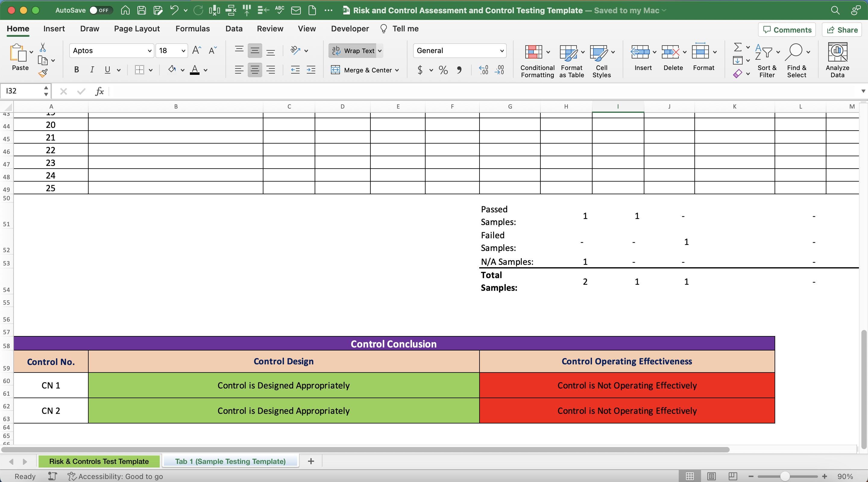Switch to the Formulas ribbon tab
The height and width of the screenshot is (482, 868).
192,29
